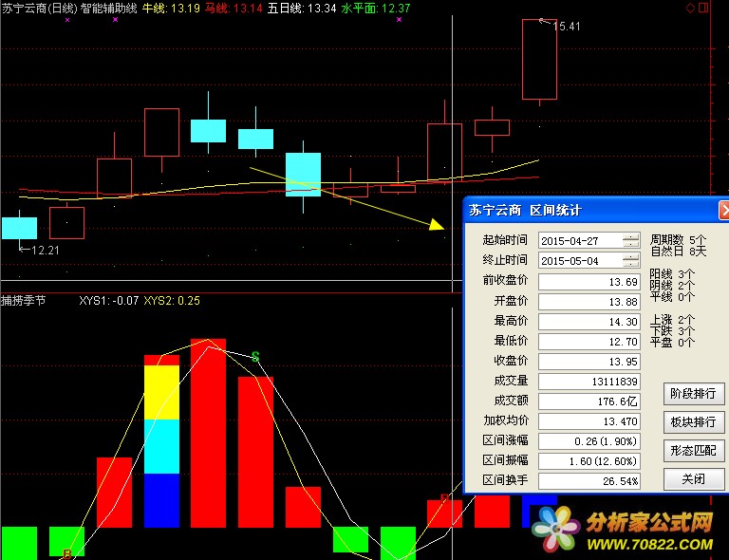729x560 pixels.
Task: Click the B buy signal on green bar
Action: (67, 554)
